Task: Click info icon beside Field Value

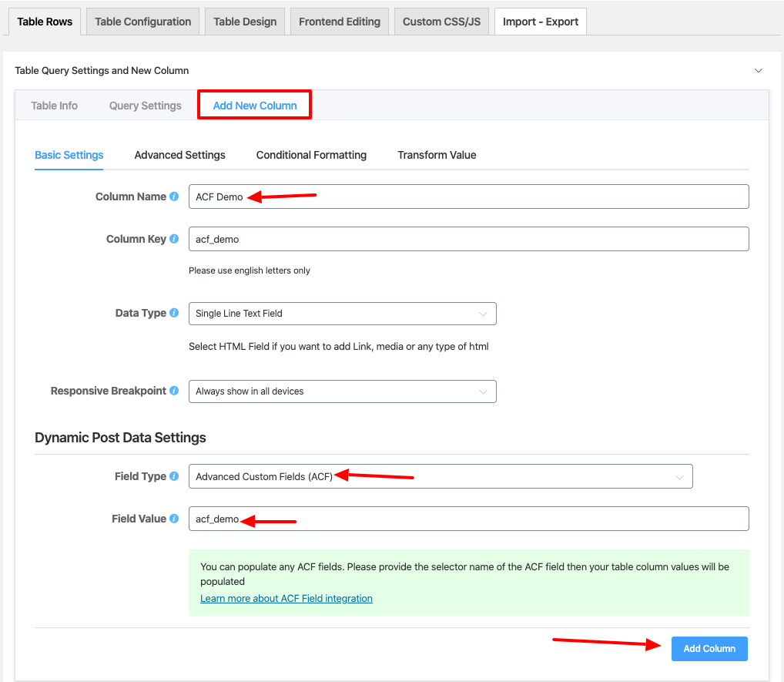Action: pyautogui.click(x=174, y=519)
